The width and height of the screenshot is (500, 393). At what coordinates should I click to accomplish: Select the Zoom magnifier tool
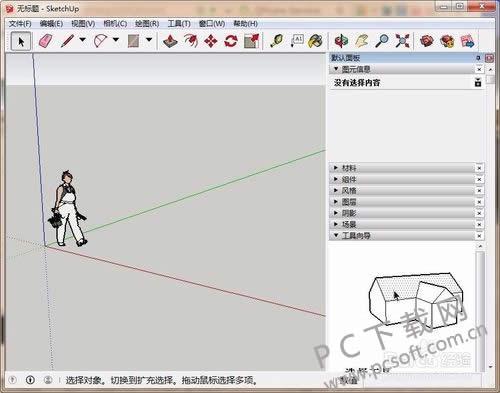tap(382, 41)
